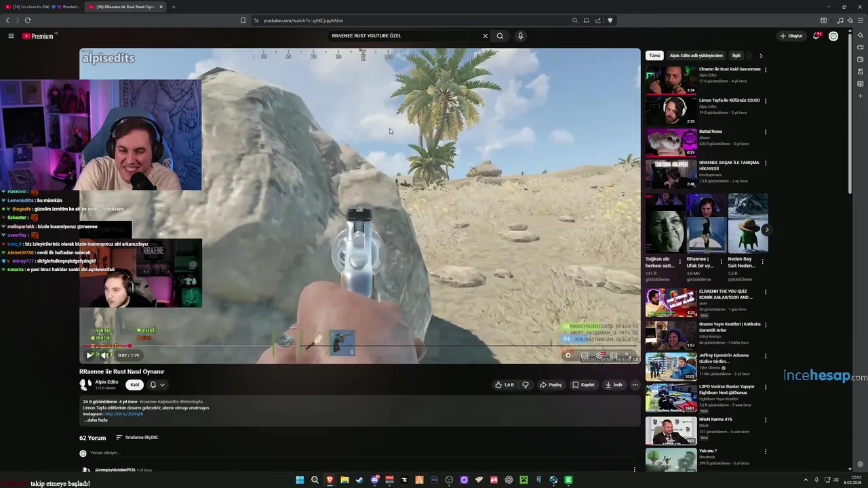Screen dimensions: 868x488
Task: Open new browser tab with plus
Action: (174, 7)
